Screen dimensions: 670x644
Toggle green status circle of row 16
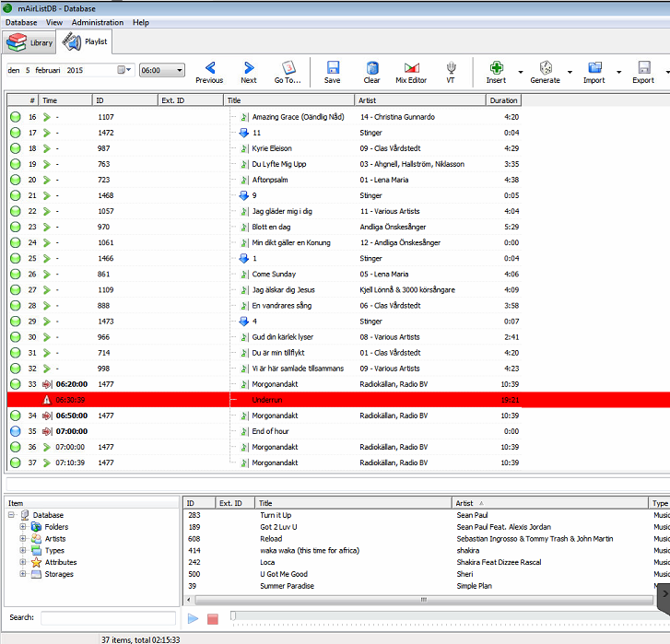(16, 117)
